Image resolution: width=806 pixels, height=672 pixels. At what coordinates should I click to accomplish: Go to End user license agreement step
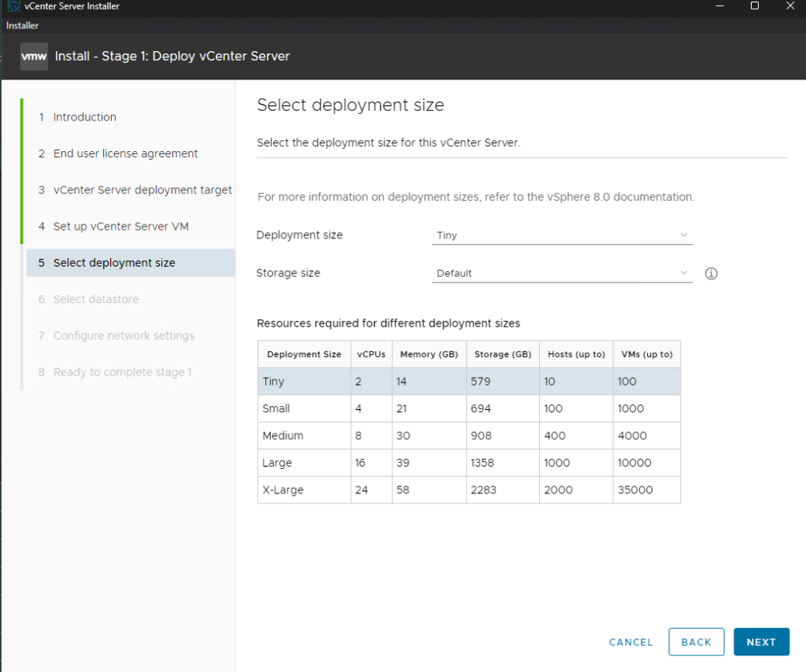pos(125,153)
